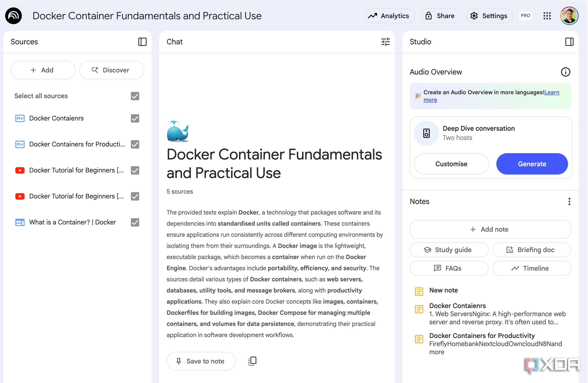This screenshot has width=588, height=383.
Task: Toggle the 'Select all sources' checkbox
Action: 135,96
